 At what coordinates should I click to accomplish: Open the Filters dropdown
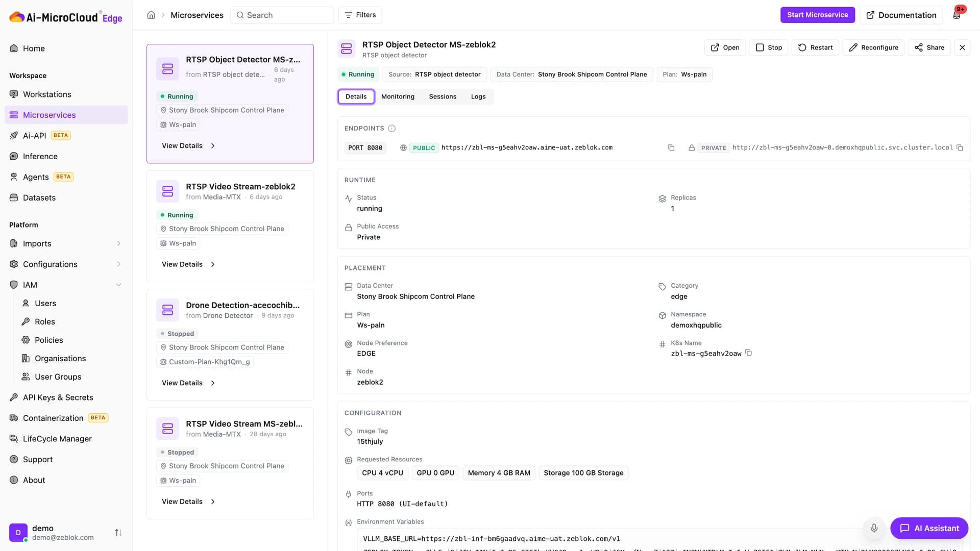360,15
